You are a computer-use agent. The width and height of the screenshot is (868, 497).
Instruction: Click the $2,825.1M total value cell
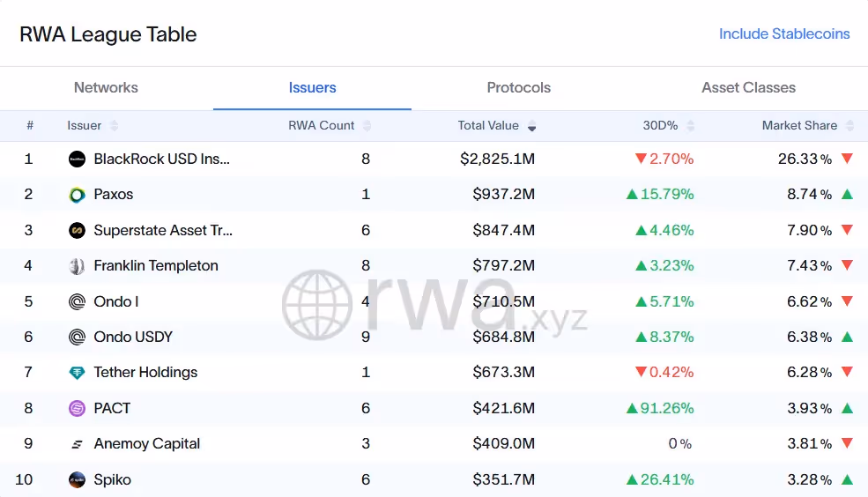pos(498,159)
